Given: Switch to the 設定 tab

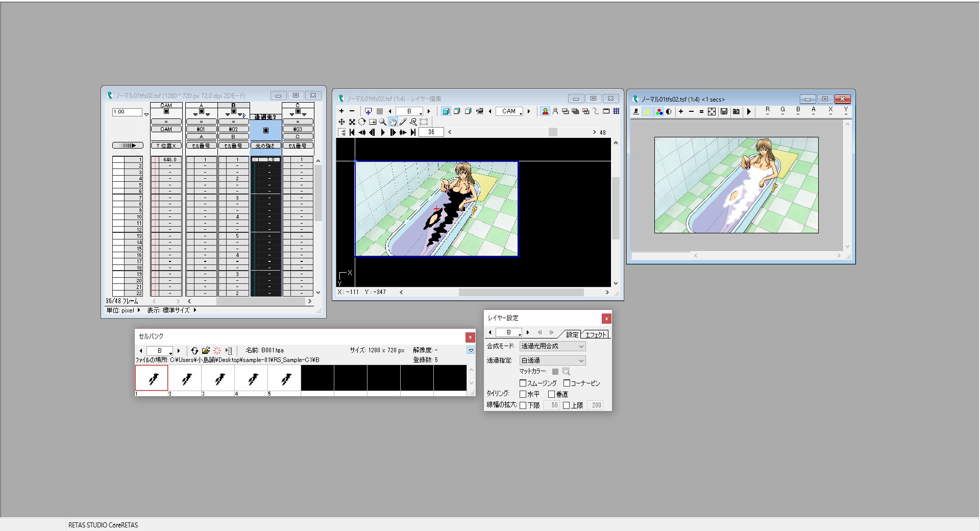Looking at the screenshot, I should 572,335.
